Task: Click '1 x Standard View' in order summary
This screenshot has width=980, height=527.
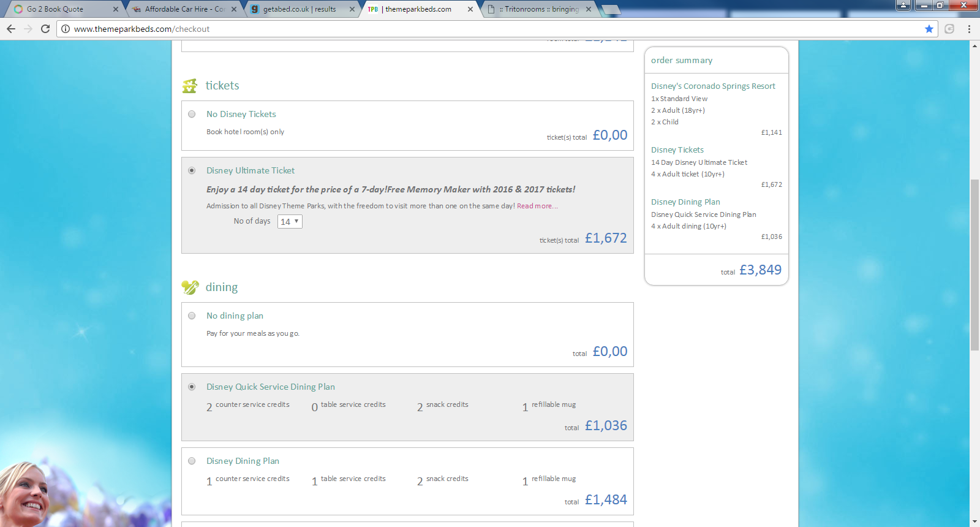Action: (679, 99)
